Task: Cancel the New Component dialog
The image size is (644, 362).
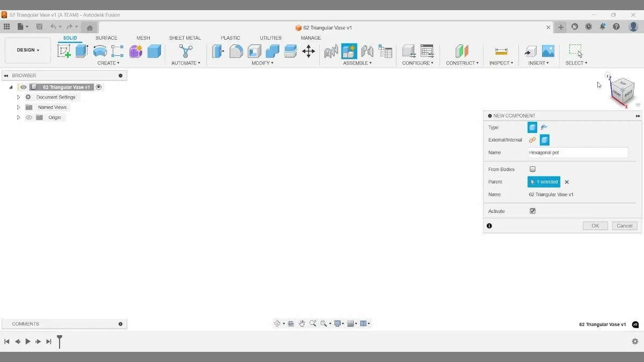Action: click(x=624, y=225)
